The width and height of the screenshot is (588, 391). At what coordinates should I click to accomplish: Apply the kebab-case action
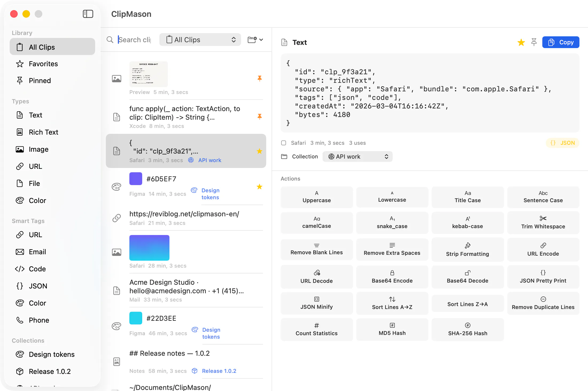[468, 223]
